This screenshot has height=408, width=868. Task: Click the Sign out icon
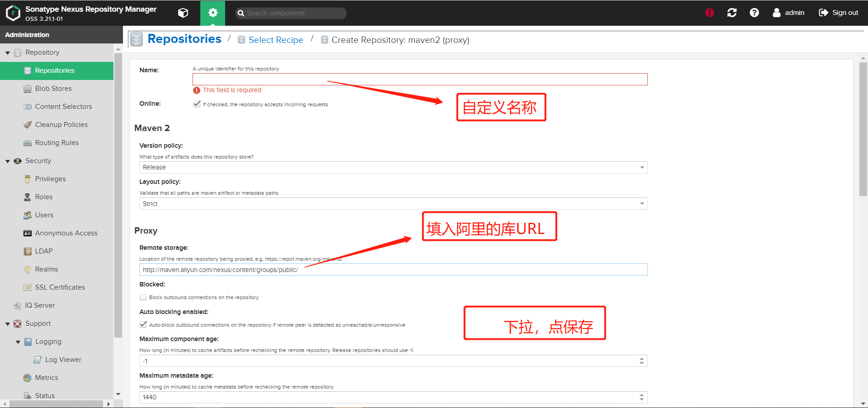pos(824,13)
